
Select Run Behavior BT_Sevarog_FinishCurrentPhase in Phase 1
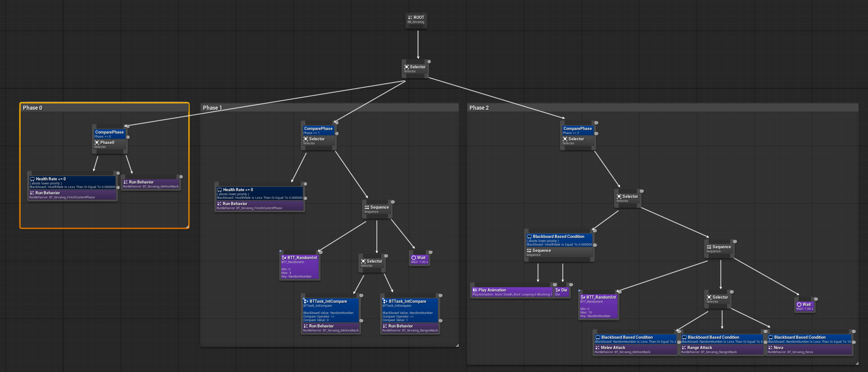tap(260, 206)
